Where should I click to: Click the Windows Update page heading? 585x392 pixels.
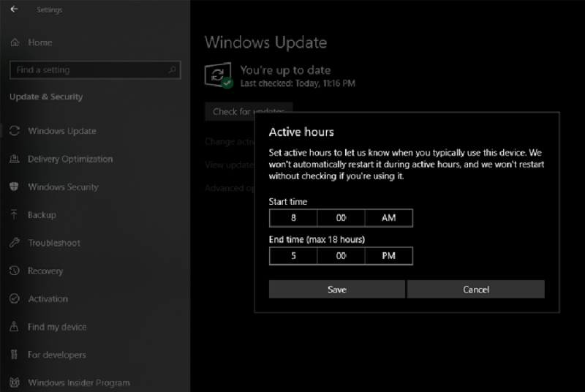click(265, 42)
